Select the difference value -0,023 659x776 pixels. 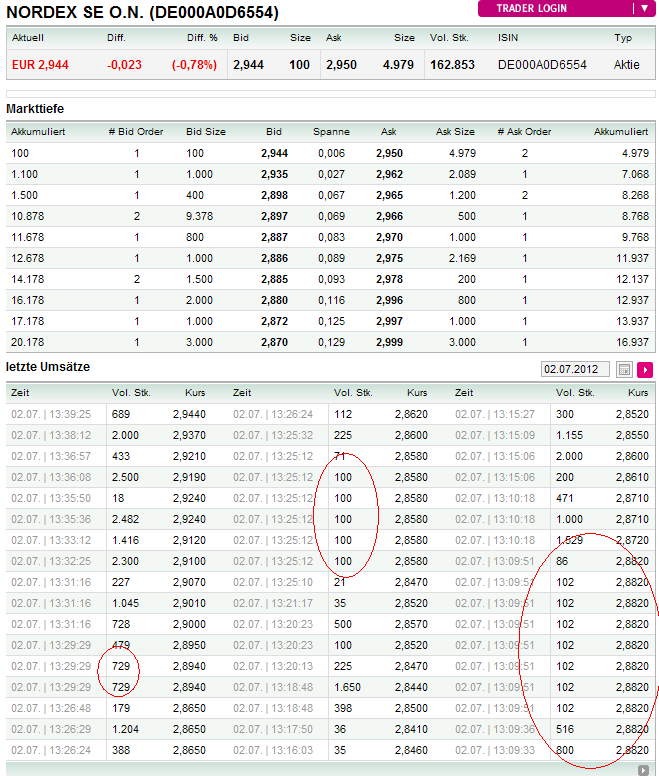point(124,65)
